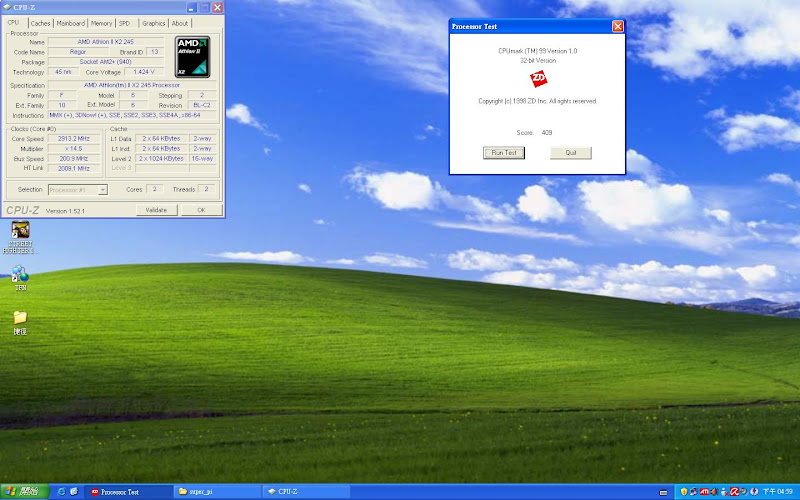Screen dimensions: 800x500
Task: Switch to the Mainboard tab
Action: click(70, 22)
